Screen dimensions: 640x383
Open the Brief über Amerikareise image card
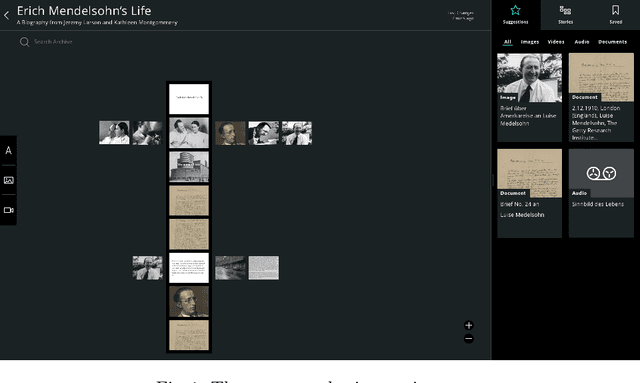pos(529,97)
